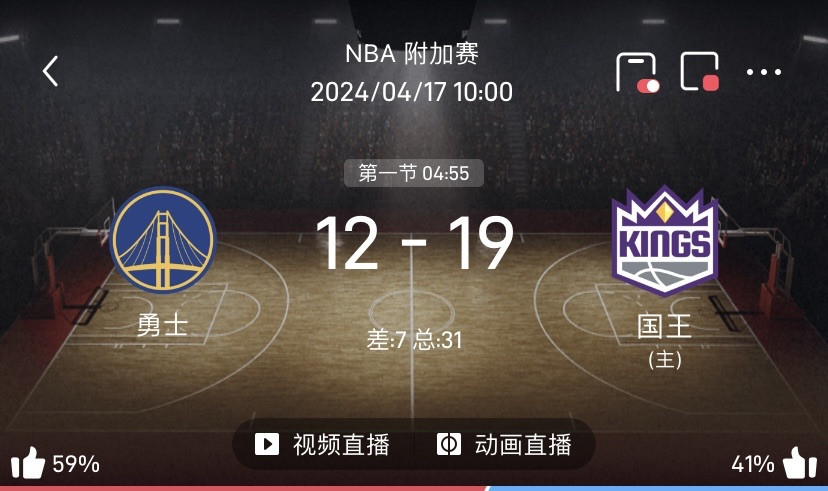
Task: Select the 勇士 team name
Action: point(163,325)
